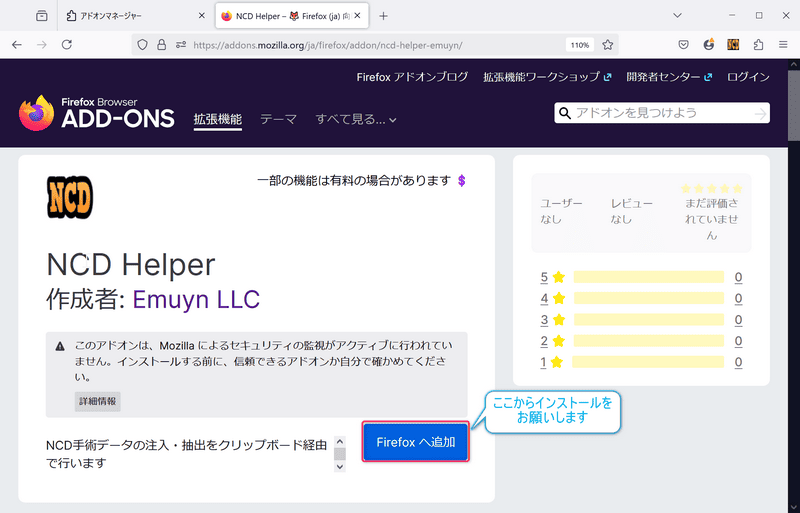Open the Firefox account icon in toolbar

click(709, 45)
